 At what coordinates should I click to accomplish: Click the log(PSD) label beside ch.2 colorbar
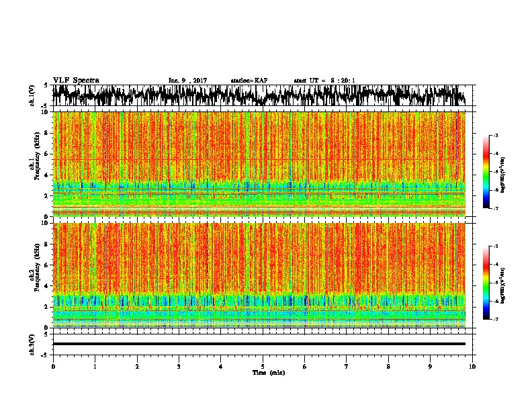[502, 286]
